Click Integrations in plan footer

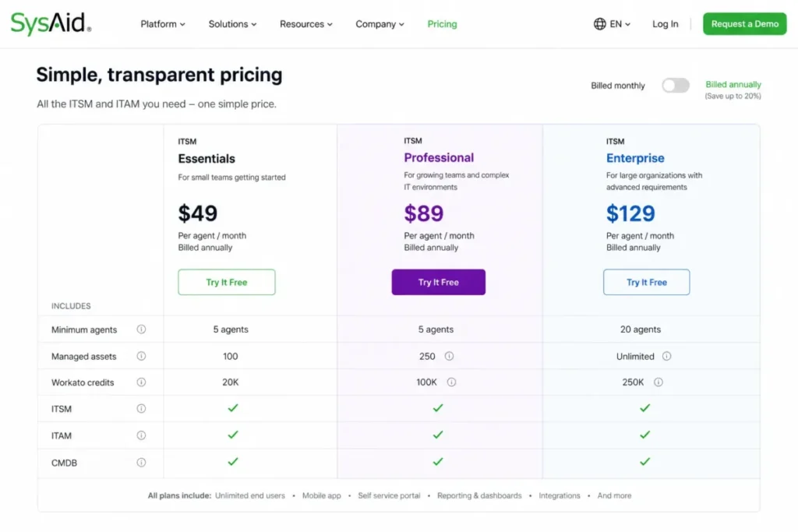click(560, 495)
